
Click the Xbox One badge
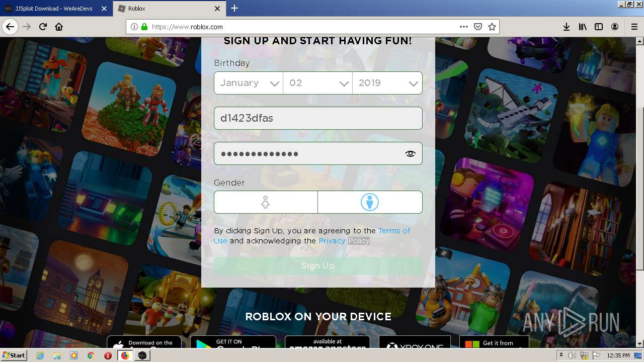415,342
